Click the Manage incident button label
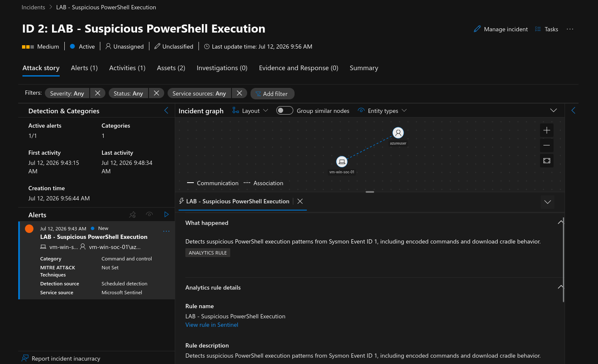Viewport: 598px width, 364px height. point(506,29)
